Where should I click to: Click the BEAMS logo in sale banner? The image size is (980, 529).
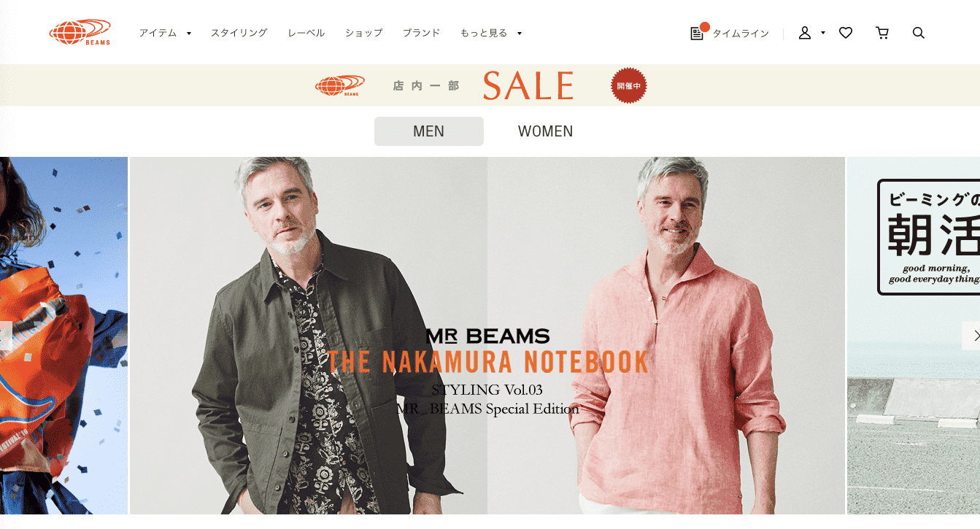[x=340, y=85]
